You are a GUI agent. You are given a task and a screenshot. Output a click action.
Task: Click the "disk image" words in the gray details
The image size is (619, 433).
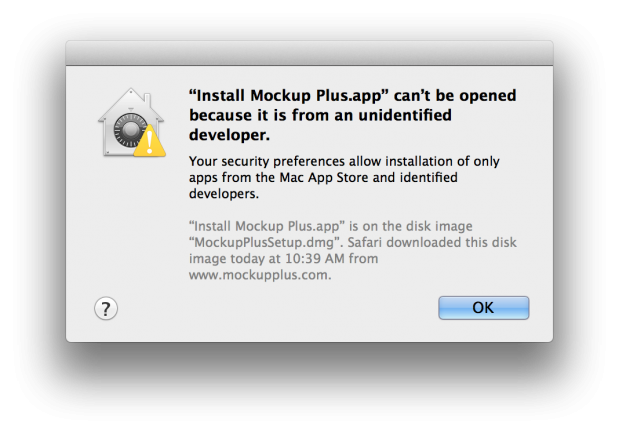[439, 226]
